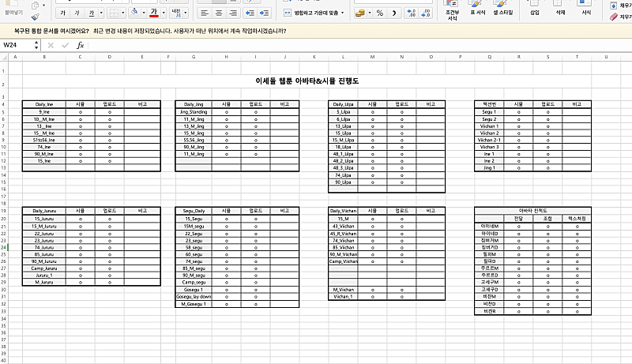Open Format as Table (표 서식)

tap(478, 8)
